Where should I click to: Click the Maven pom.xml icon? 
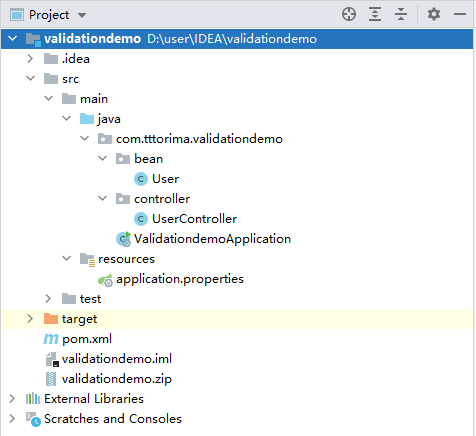point(51,339)
